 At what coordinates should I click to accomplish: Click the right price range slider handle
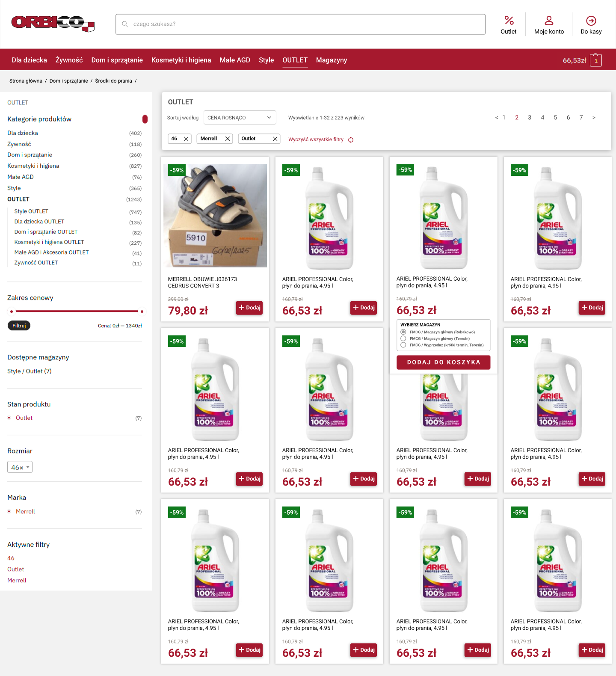(x=142, y=311)
